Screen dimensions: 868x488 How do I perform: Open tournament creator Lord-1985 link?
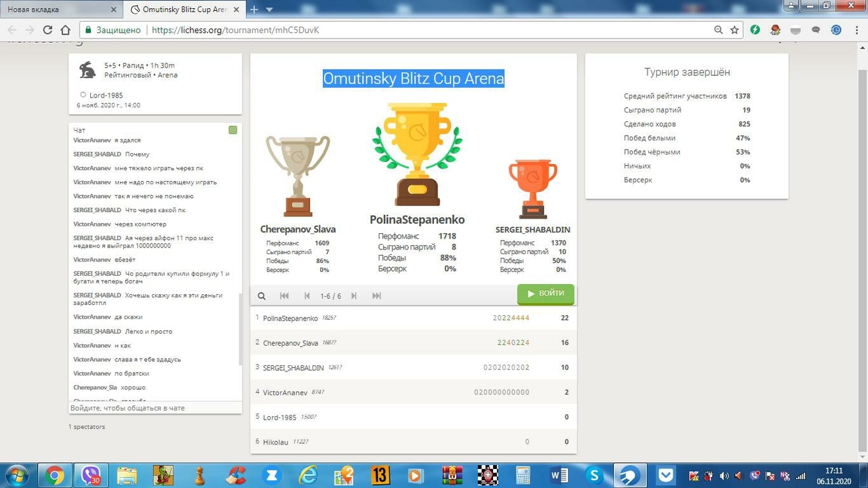click(x=106, y=96)
